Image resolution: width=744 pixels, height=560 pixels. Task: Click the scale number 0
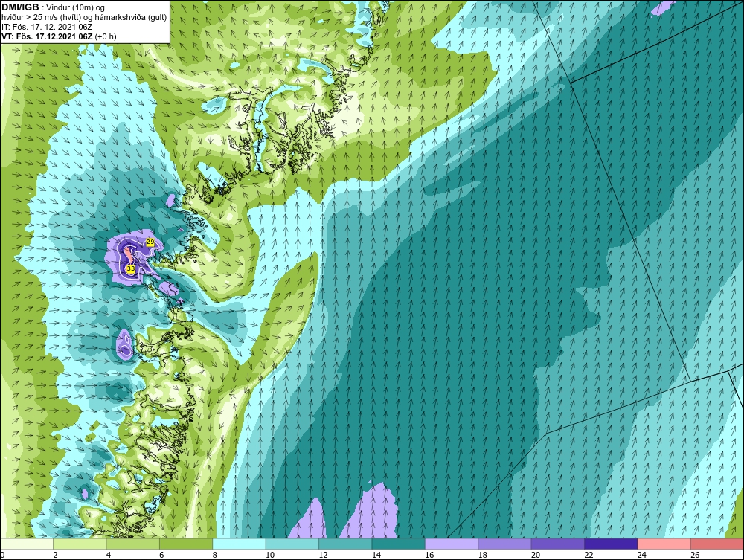(x=2, y=555)
